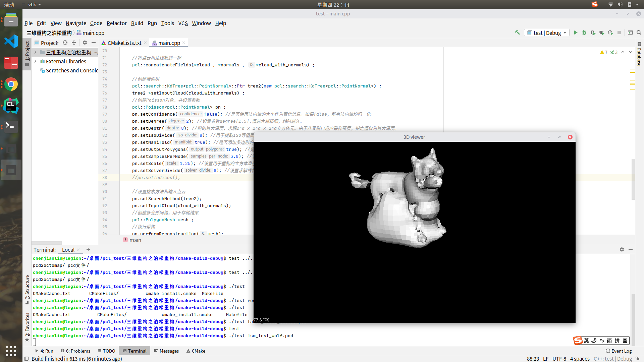Open the test | Debug configuration dropdown
The height and width of the screenshot is (362, 644).
(x=547, y=33)
